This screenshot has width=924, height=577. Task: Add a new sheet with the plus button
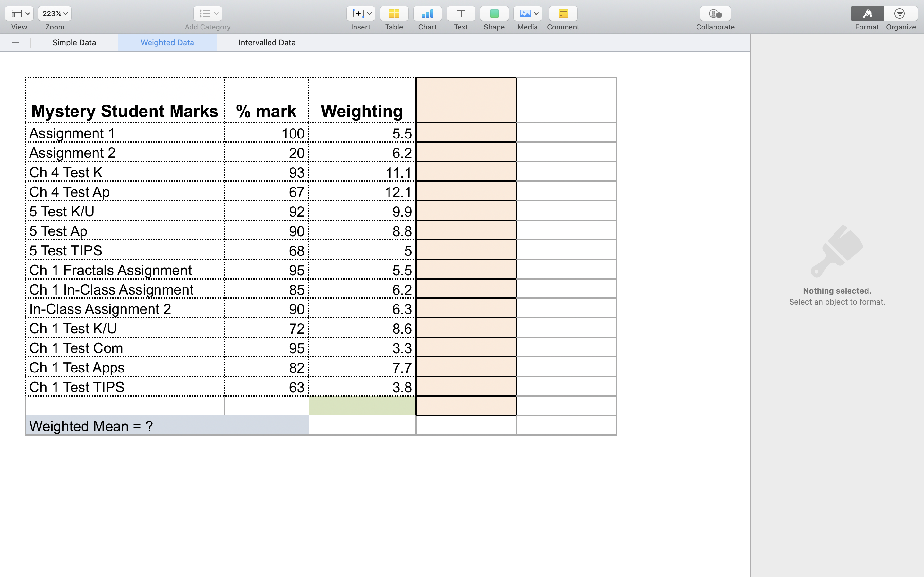(x=15, y=42)
